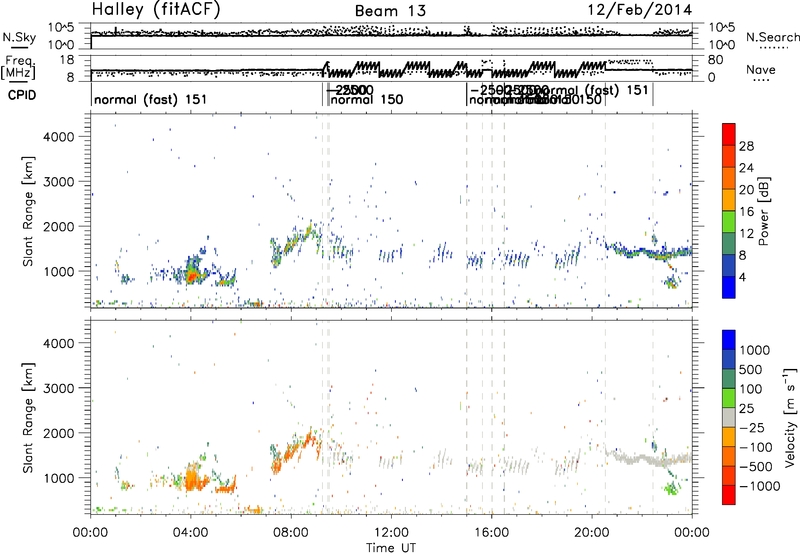Image resolution: width=800 pixels, height=554 pixels.
Task: Click the grey -25 to 25 velocity colorbar segment
Action: click(729, 418)
